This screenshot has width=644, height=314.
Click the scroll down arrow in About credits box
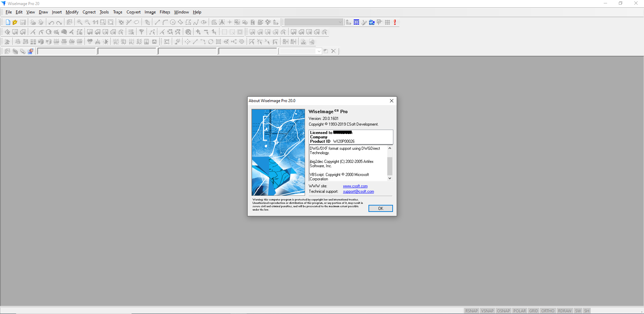point(390,178)
